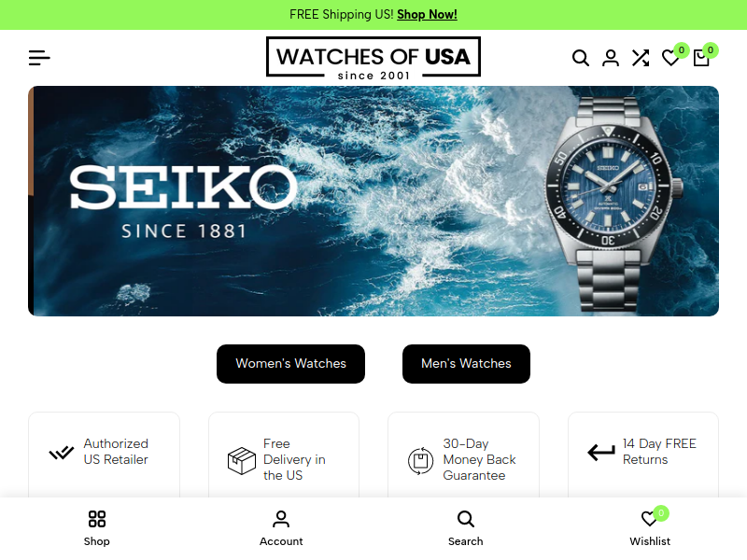Click the Women's Watches button
The width and height of the screenshot is (747, 560).
290,364
